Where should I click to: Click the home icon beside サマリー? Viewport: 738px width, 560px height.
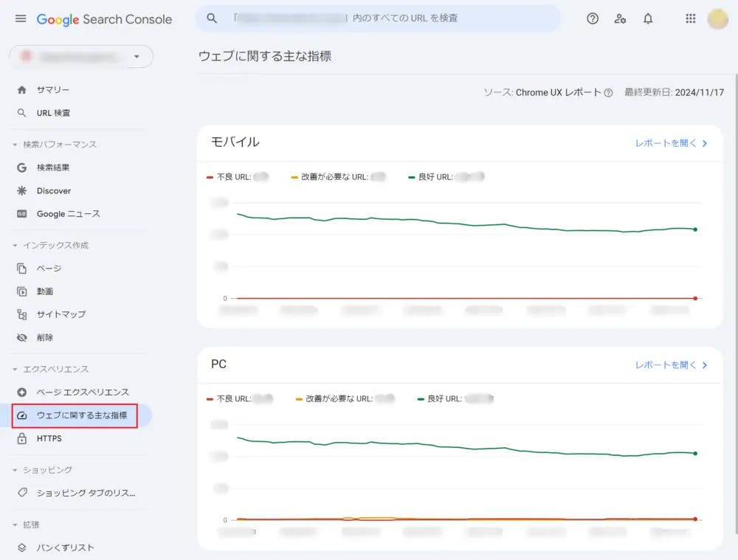[21, 90]
